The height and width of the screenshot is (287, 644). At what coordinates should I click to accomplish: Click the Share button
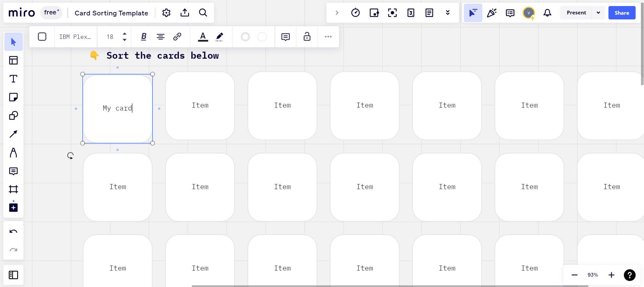pos(622,13)
